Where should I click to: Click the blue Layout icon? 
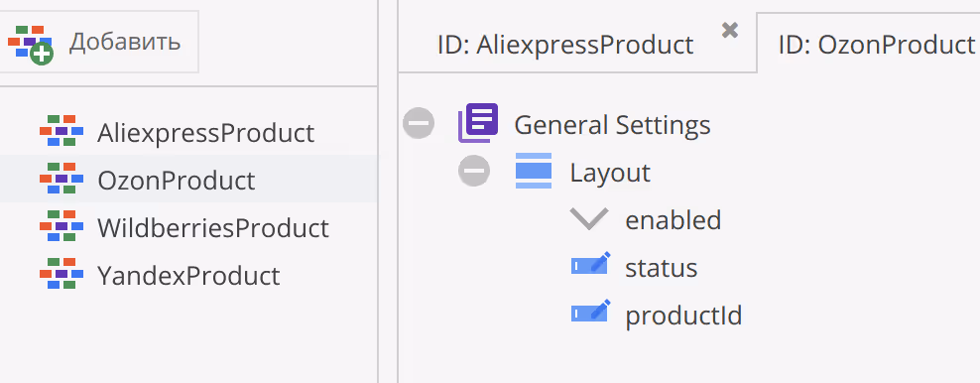(534, 171)
